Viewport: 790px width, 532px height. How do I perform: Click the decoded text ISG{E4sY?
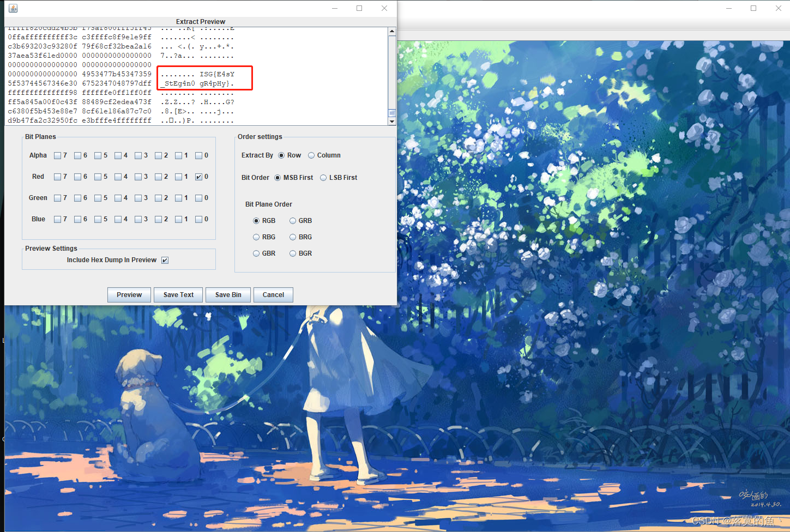[x=217, y=74]
